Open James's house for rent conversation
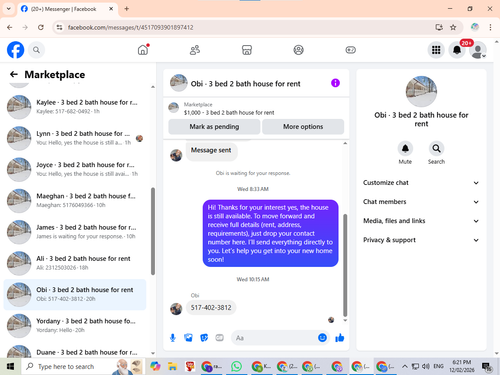This screenshot has height=375, width=500. click(75, 232)
